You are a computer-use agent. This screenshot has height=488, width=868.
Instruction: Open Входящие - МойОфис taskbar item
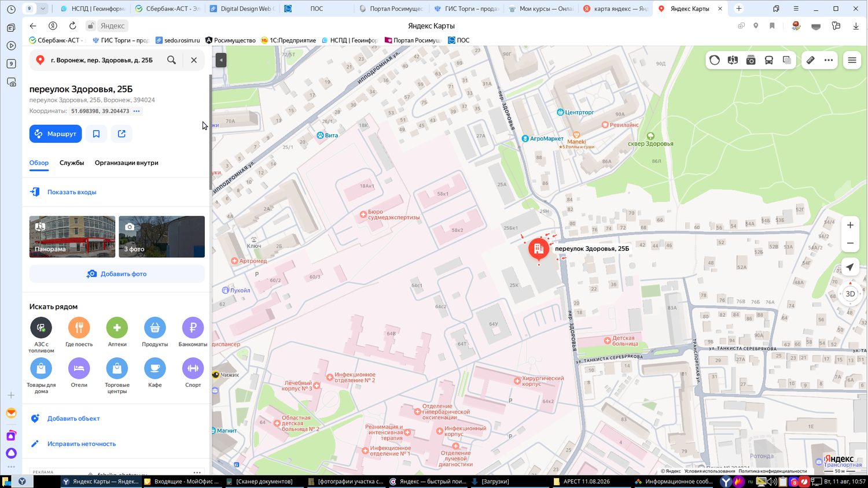coord(182,481)
